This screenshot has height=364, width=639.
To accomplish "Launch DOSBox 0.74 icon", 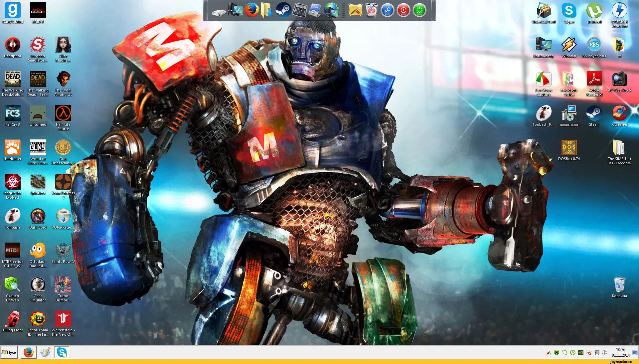I will click(569, 150).
